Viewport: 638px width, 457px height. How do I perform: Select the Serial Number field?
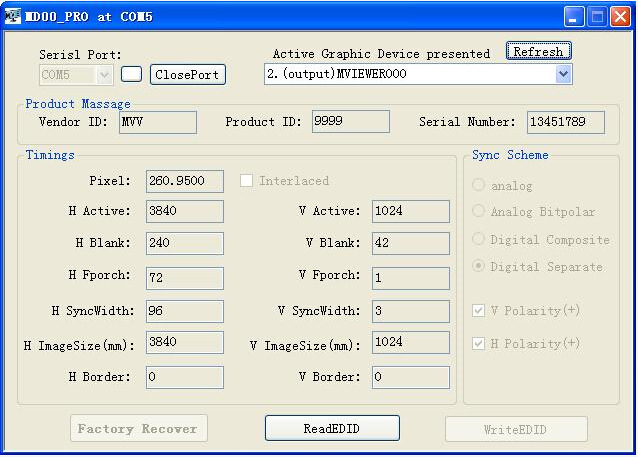pos(565,122)
